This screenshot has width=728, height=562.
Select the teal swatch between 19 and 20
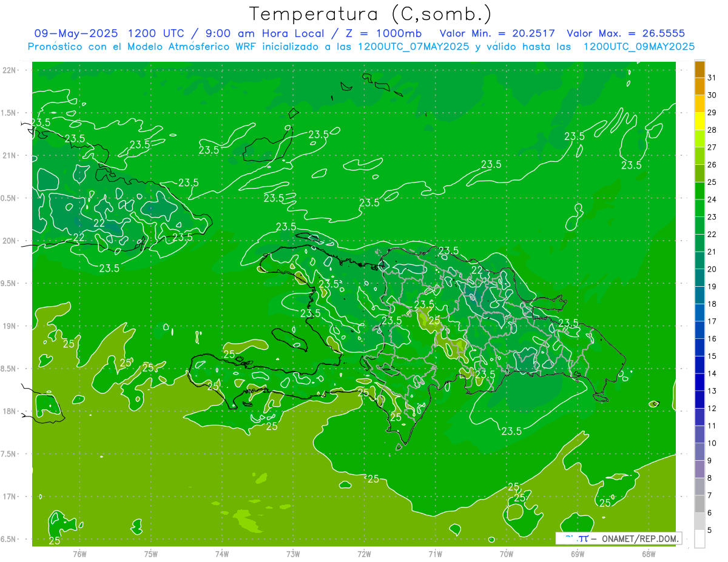699,278
